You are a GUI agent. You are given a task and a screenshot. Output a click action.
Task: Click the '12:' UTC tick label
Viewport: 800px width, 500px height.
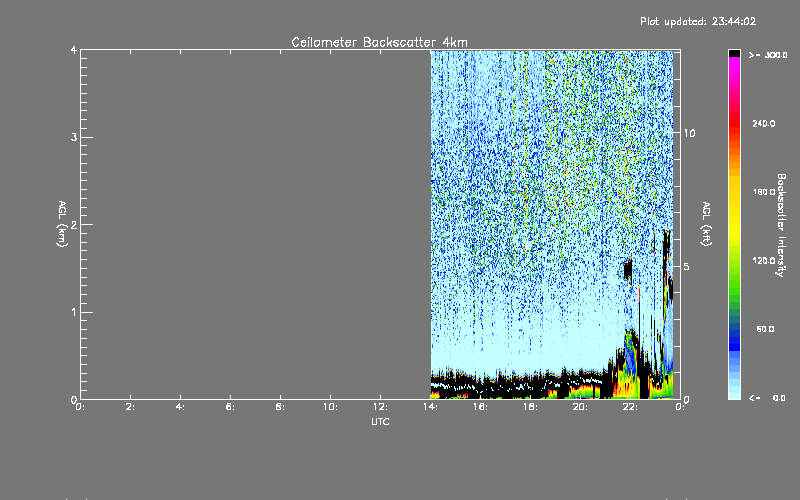click(380, 407)
